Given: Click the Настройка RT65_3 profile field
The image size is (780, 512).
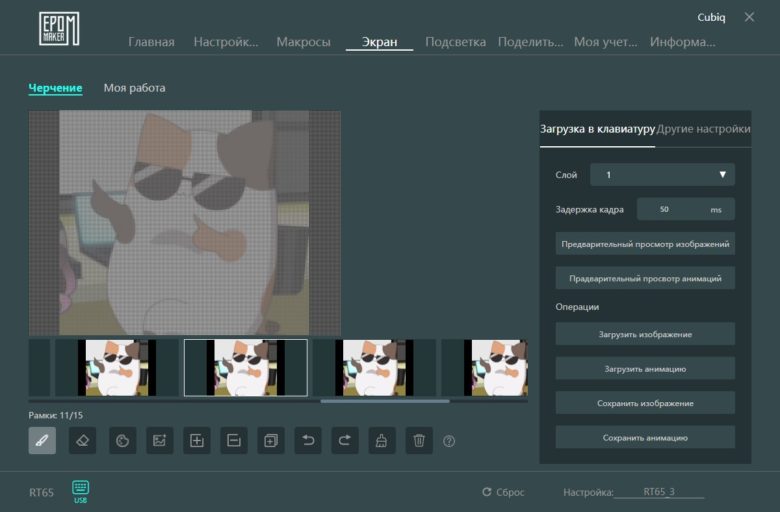Looking at the screenshot, I should pos(659,492).
